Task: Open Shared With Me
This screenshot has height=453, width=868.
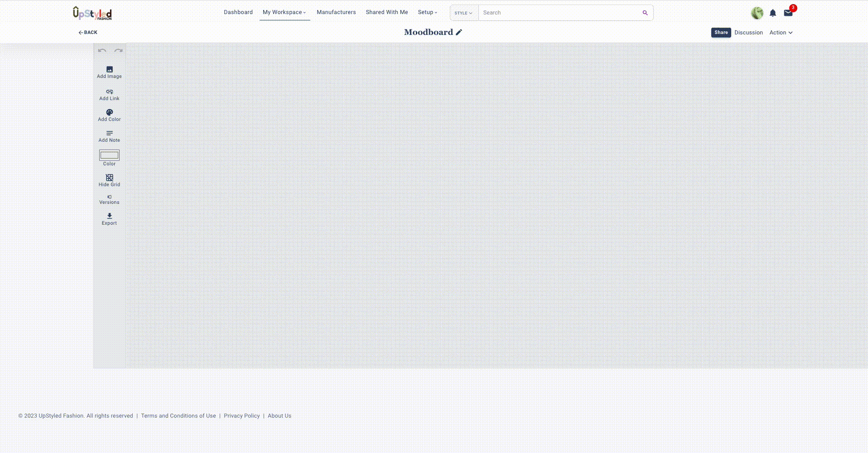Action: [387, 12]
